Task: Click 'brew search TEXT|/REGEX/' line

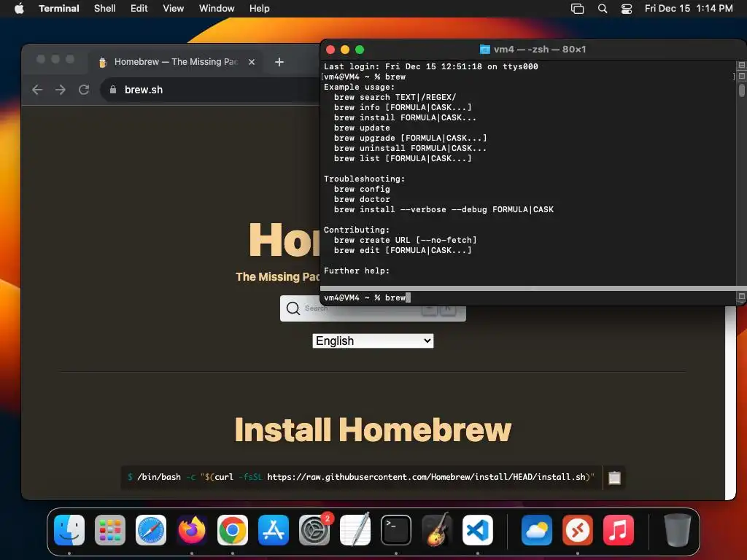Action: point(395,97)
